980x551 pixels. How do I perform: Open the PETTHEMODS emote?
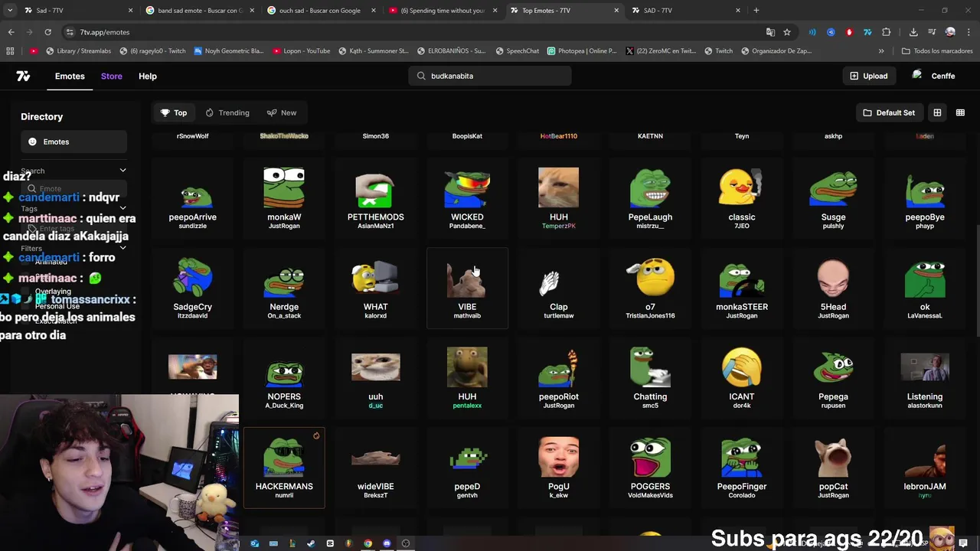(x=375, y=199)
